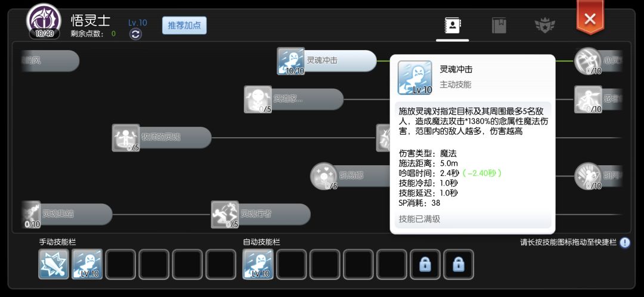Click the 灵魂集结 label

pos(58,214)
